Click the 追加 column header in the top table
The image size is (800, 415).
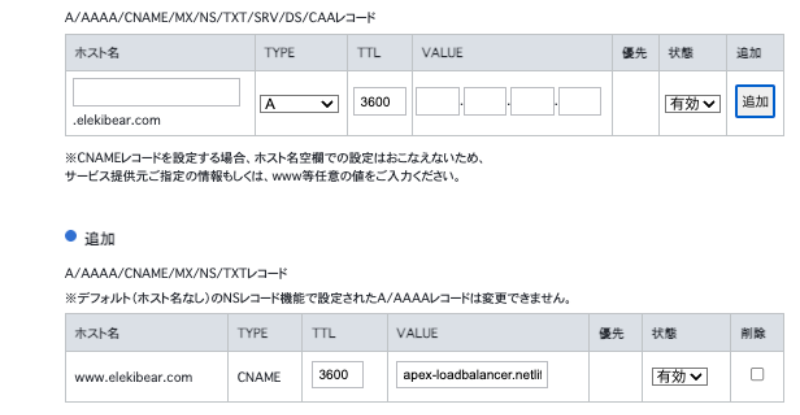(x=755, y=53)
